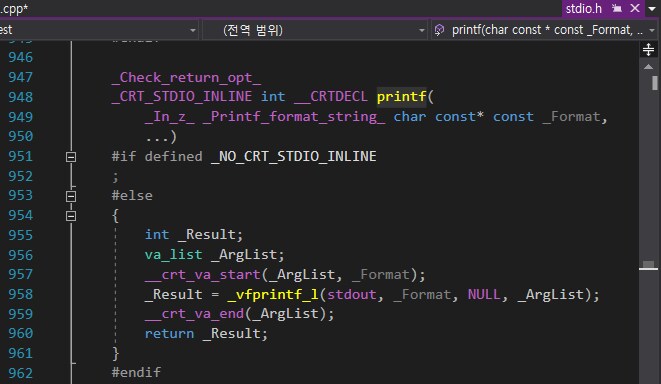Click the editor split window handle icon
The height and width of the screenshot is (384, 661).
click(x=648, y=50)
